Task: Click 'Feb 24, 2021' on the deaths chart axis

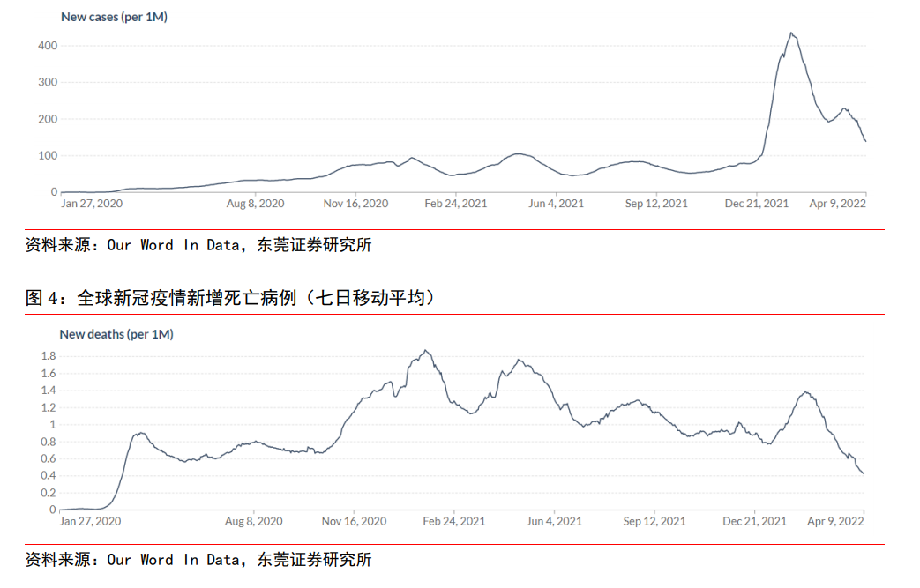Action: click(x=454, y=521)
